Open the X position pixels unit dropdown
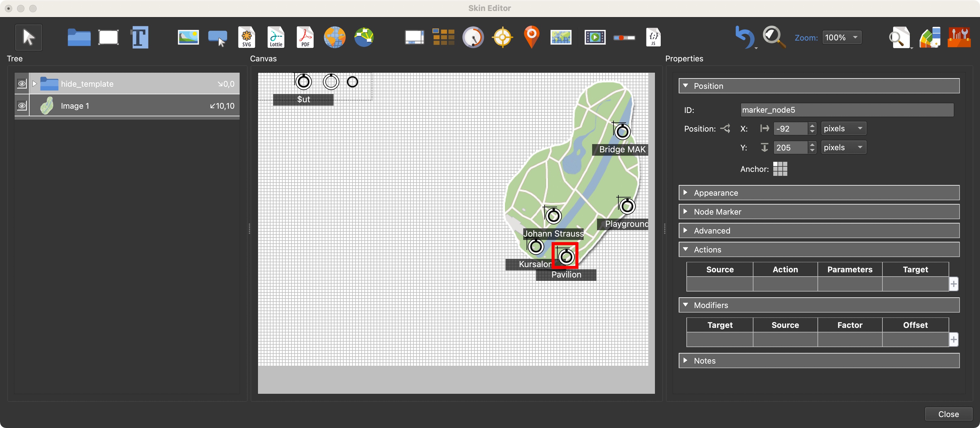Viewport: 980px width, 428px height. tap(843, 128)
